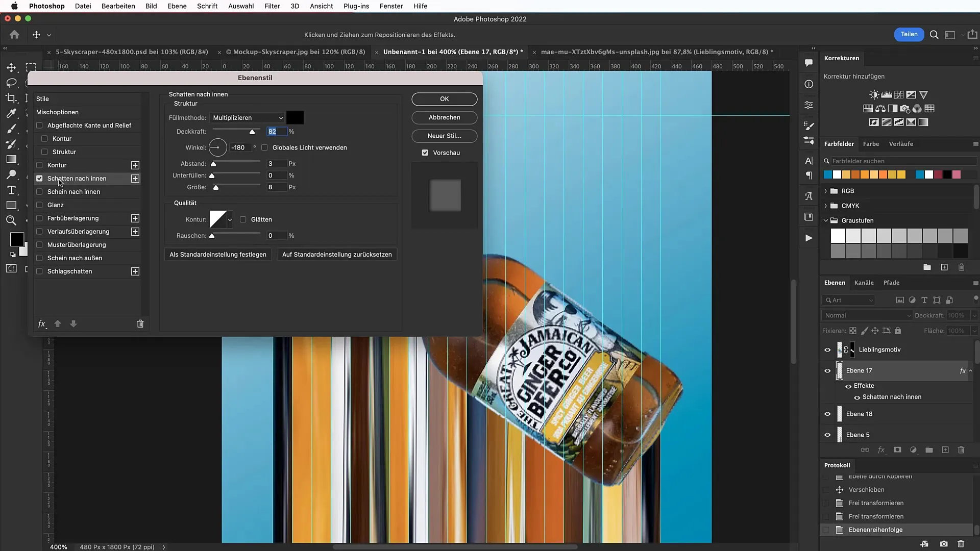Click the Abbrechen button

[445, 117]
